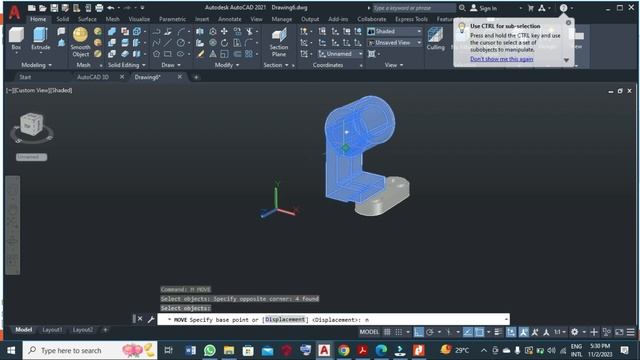The image size is (640, 360).
Task: Switch to the Surface ribbon tab
Action: 87,19
